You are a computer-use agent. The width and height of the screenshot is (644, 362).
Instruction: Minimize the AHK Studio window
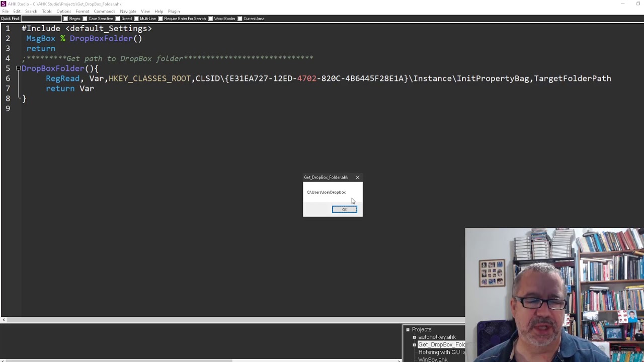(622, 4)
